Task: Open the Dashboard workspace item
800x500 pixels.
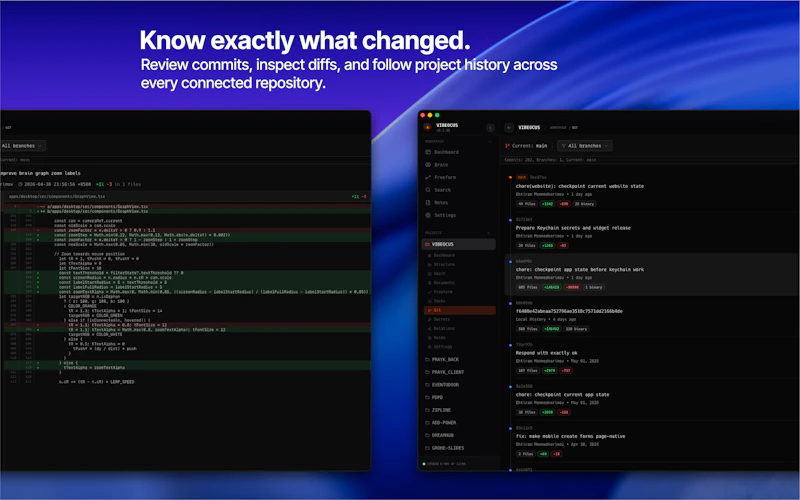Action: tap(458, 152)
